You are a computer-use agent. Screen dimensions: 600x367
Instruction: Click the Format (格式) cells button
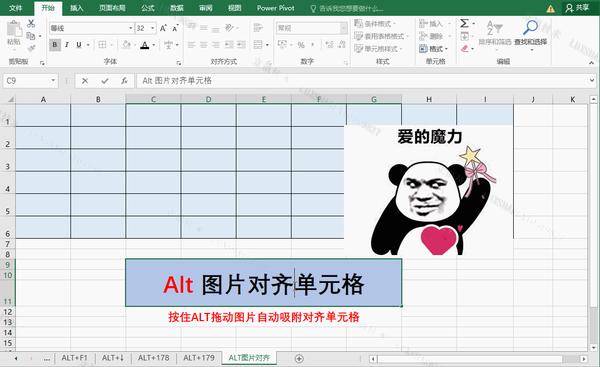click(434, 49)
